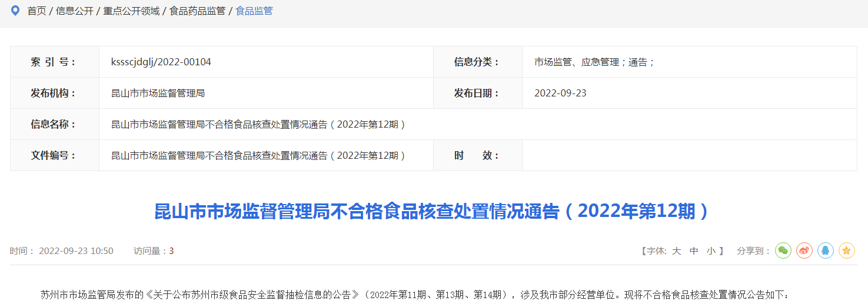Switch font size to 小 (small)
This screenshot has width=868, height=304.
click(x=711, y=251)
